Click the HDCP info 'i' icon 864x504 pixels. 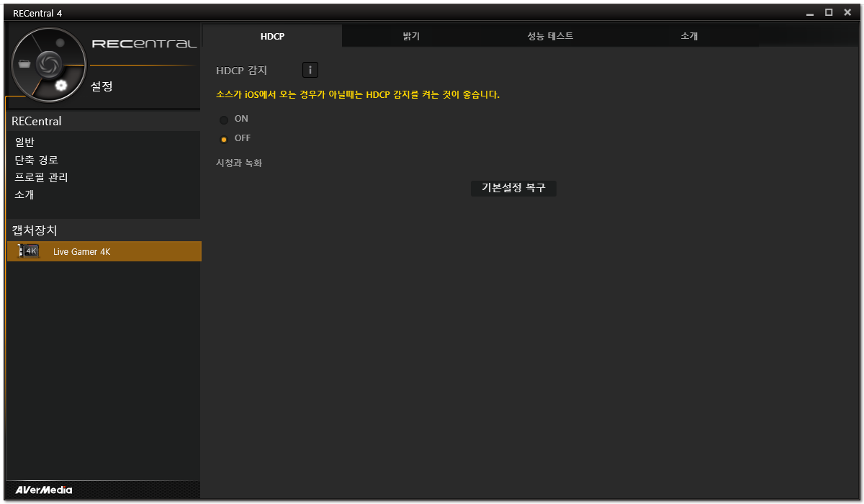[310, 70]
